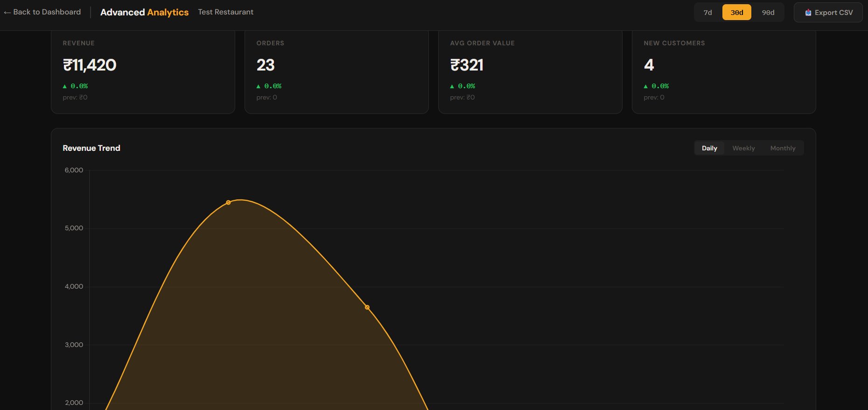The width and height of the screenshot is (868, 410).
Task: Click the ₹321 average order value
Action: (467, 65)
